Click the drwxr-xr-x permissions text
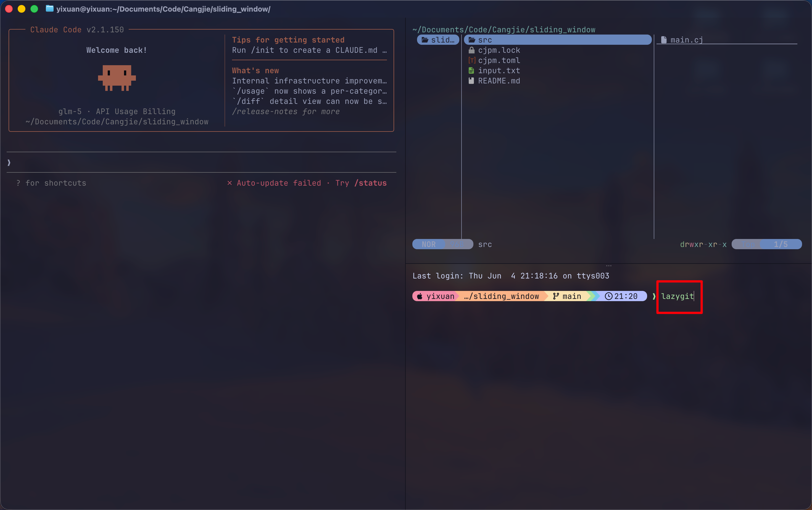This screenshot has width=812, height=510. pyautogui.click(x=703, y=244)
